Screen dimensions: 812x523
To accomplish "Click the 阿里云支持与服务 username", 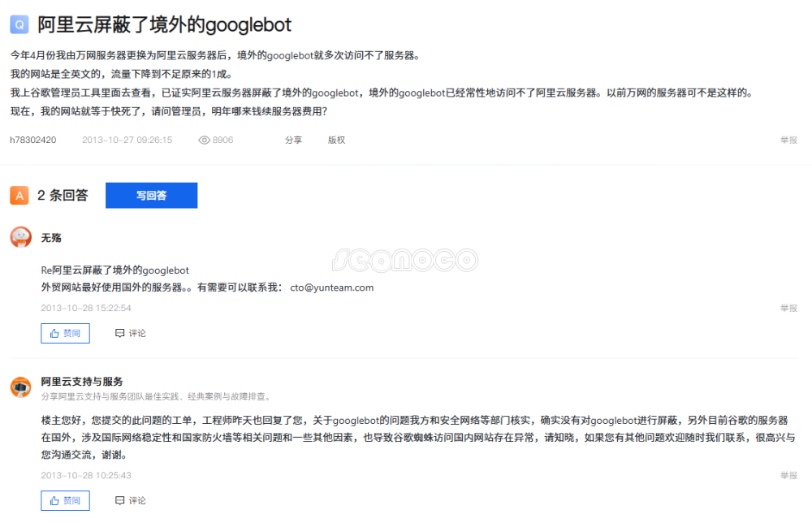I will 82,382.
